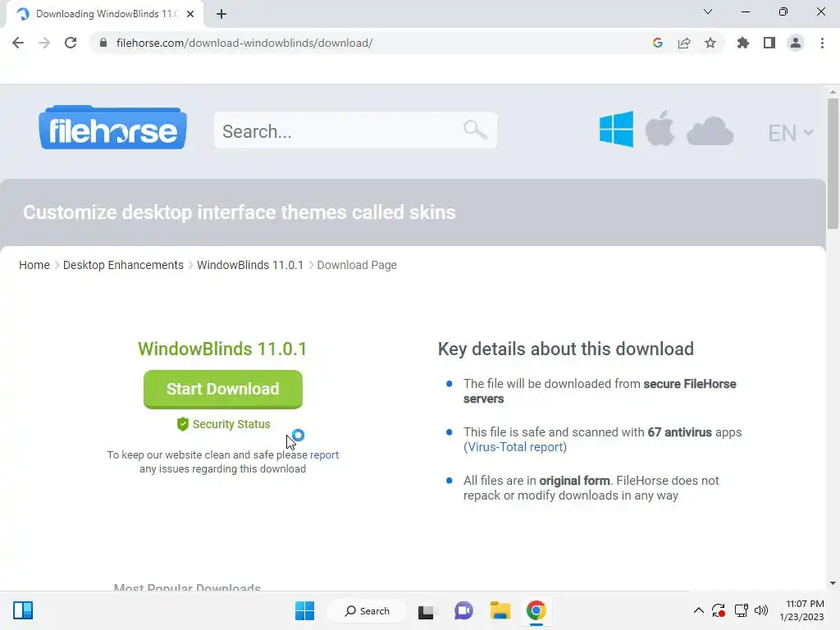Open WindowBlinds 11.0.1 breadcrumb link
Image resolution: width=840 pixels, height=630 pixels.
250,265
